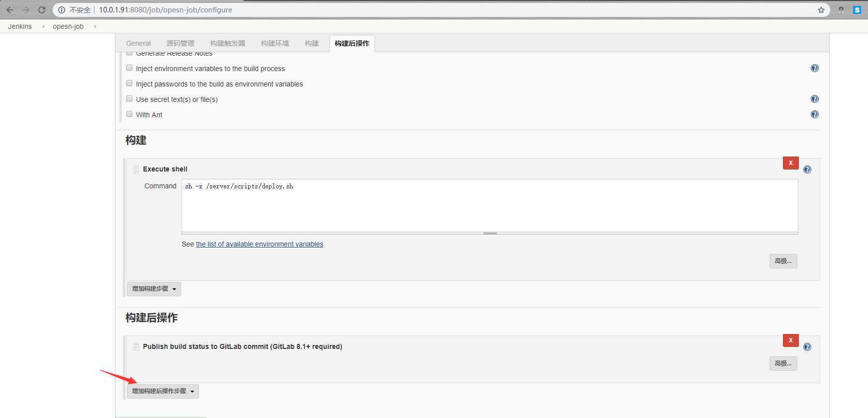Select the 构建后操作 tab
This screenshot has width=868, height=418.
pos(352,43)
